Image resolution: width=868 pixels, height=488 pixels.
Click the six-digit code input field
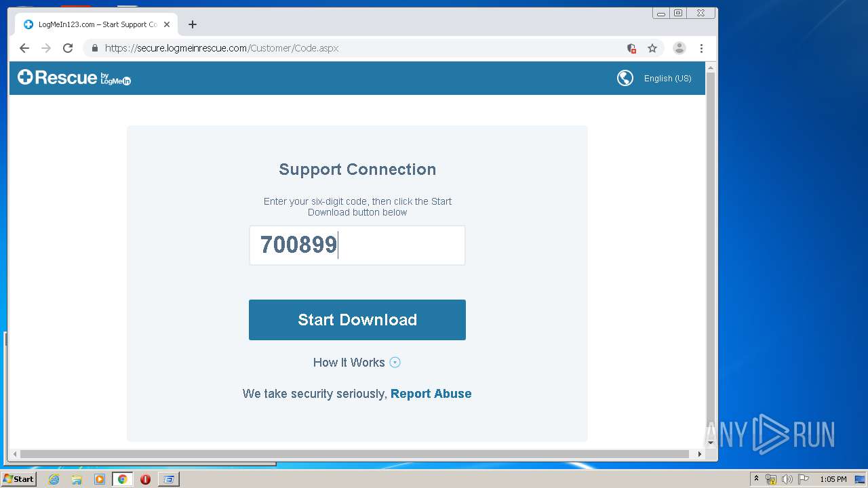coord(357,245)
